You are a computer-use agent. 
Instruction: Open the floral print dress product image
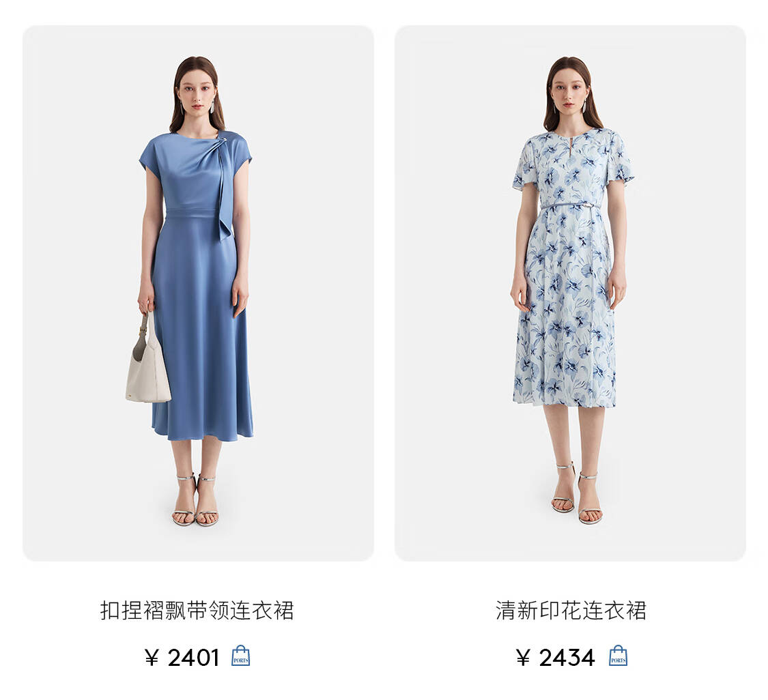point(570,293)
